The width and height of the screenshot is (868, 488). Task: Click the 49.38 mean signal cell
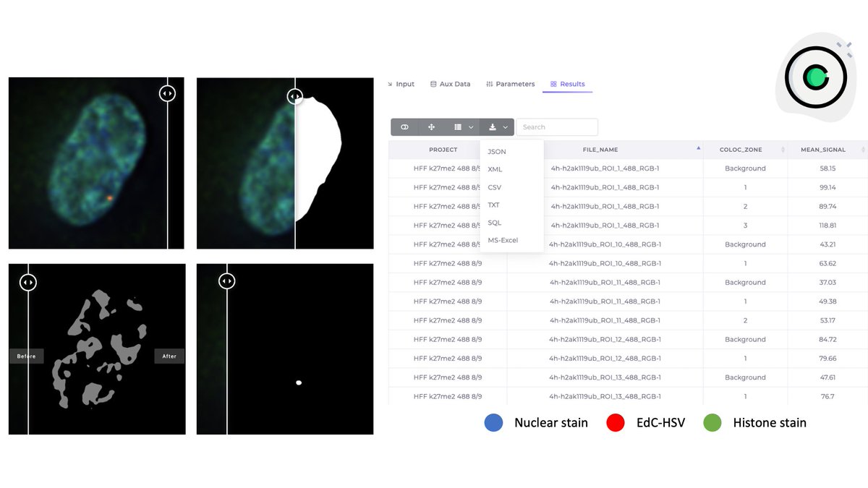[827, 301]
